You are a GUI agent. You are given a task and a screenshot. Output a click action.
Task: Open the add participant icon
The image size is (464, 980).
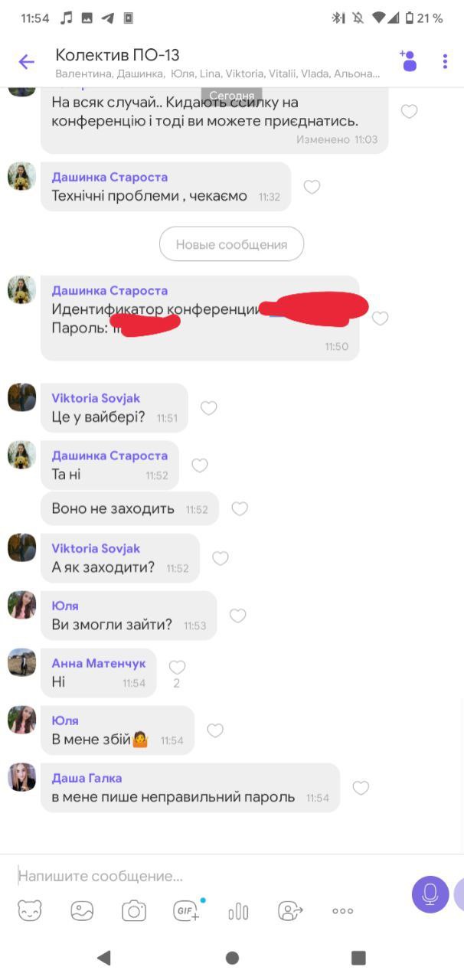(x=407, y=60)
